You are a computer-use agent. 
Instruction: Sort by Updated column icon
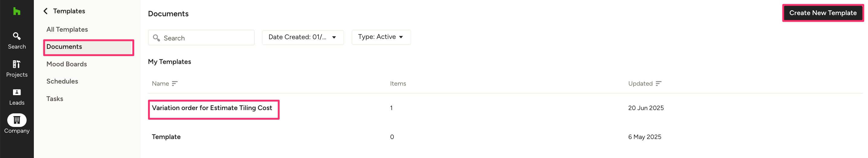pos(659,84)
